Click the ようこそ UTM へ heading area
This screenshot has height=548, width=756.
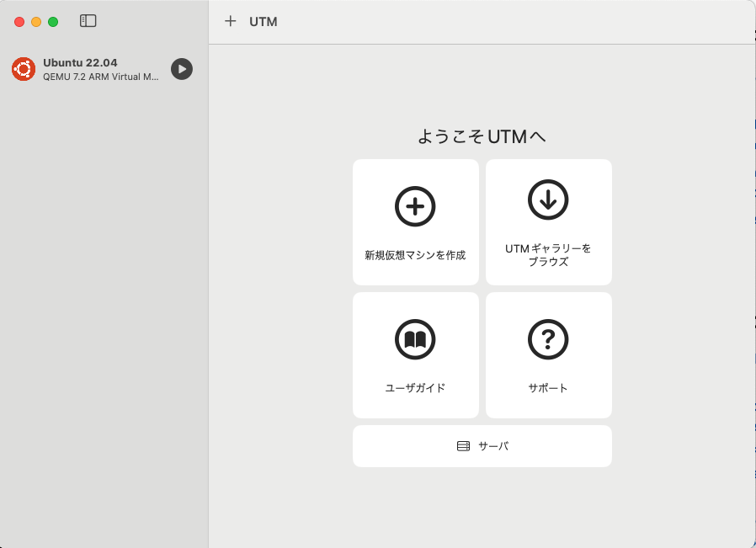pyautogui.click(x=482, y=135)
